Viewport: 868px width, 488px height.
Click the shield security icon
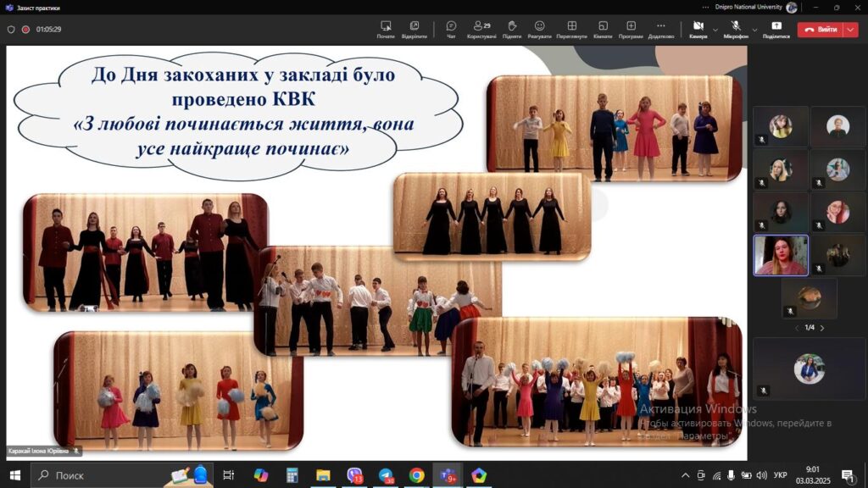pyautogui.click(x=11, y=30)
